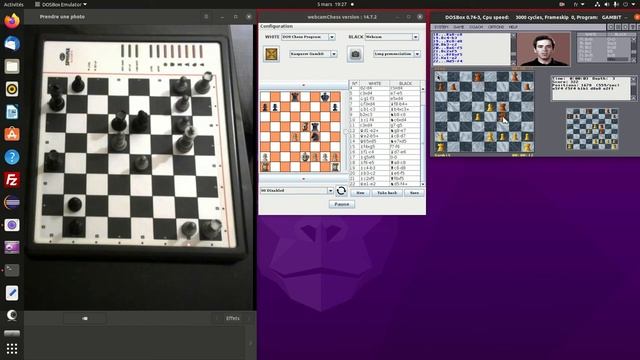Click the Gambit move list scrollbar

513,49
